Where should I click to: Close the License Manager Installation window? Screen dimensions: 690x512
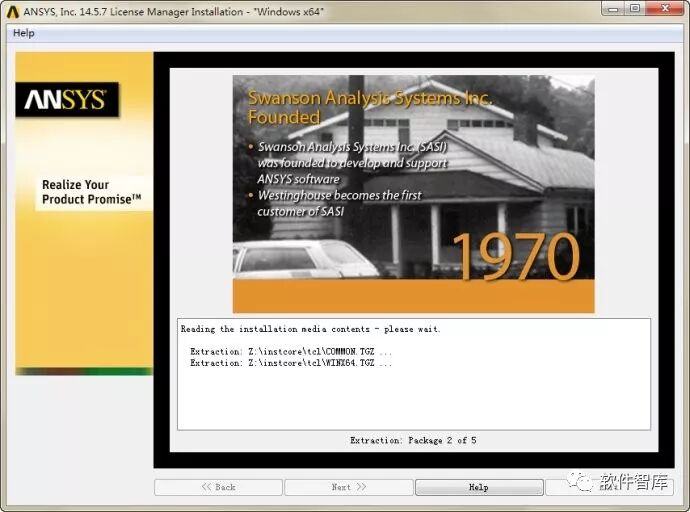click(x=665, y=8)
